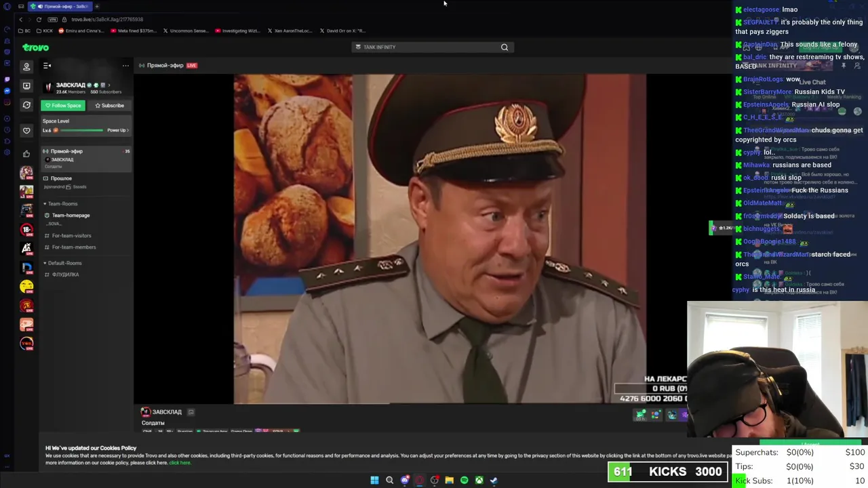Viewport: 868px width, 488px height.
Task: Open Team-homepage room
Action: [71, 216]
